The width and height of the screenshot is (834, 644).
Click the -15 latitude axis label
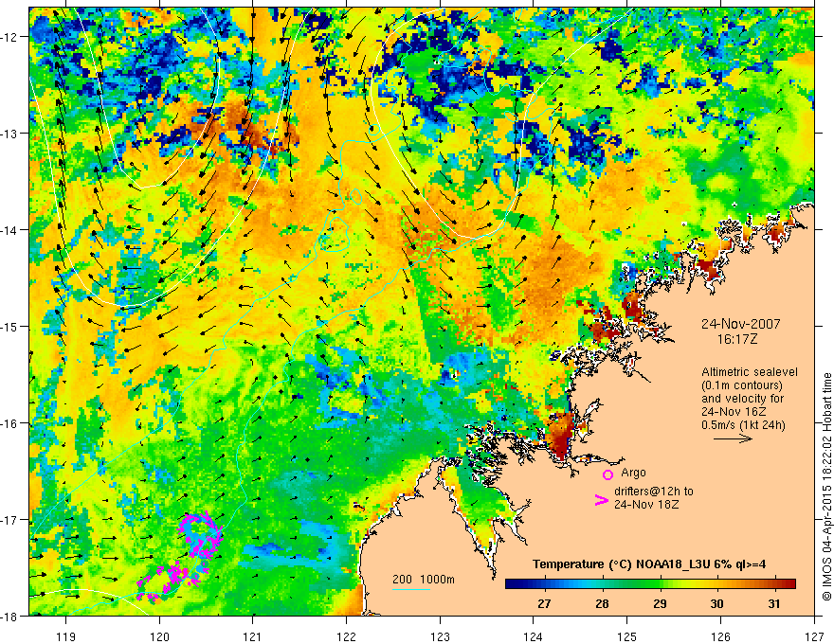coord(9,326)
